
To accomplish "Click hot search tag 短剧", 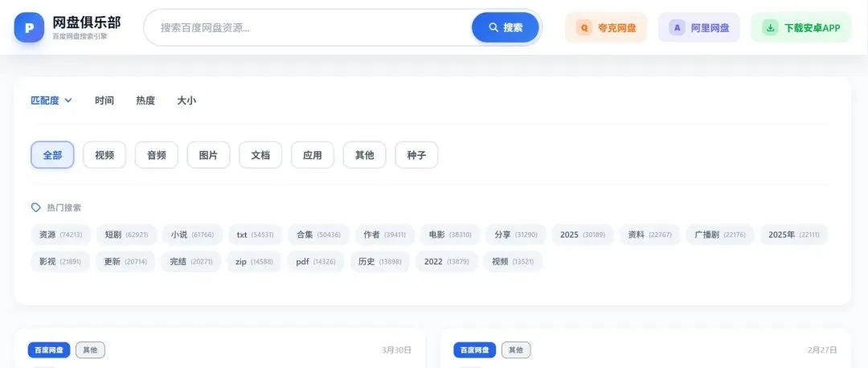I will coord(127,235).
